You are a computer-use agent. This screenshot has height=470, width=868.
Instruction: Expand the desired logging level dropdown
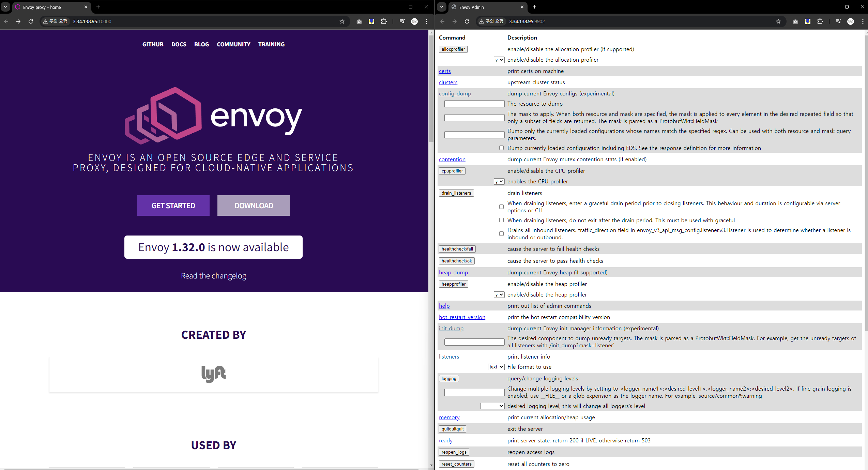[492, 406]
